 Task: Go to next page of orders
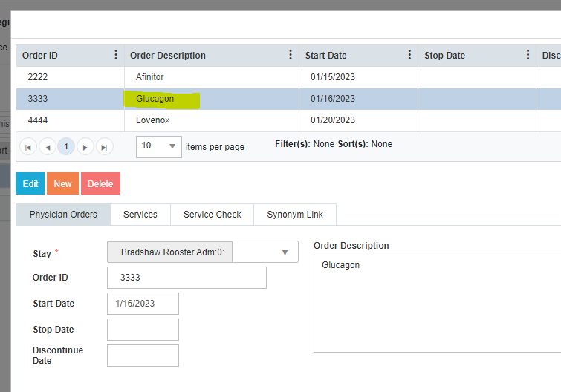tap(85, 147)
